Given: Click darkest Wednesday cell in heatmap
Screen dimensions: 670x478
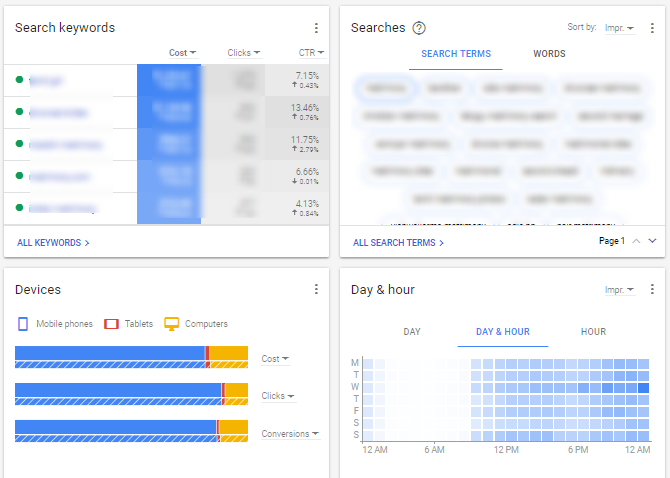Looking at the screenshot, I should click(644, 388).
